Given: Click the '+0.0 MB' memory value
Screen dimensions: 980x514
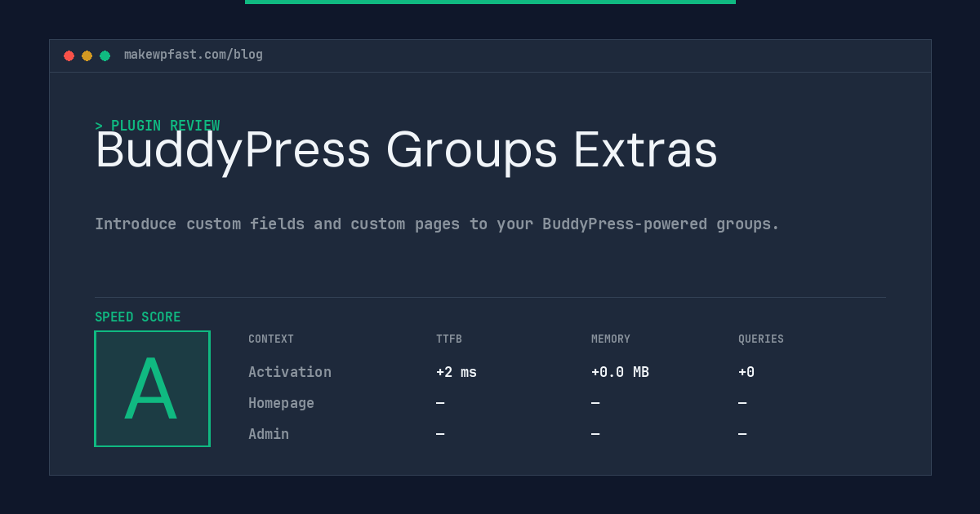Looking at the screenshot, I should point(620,372).
